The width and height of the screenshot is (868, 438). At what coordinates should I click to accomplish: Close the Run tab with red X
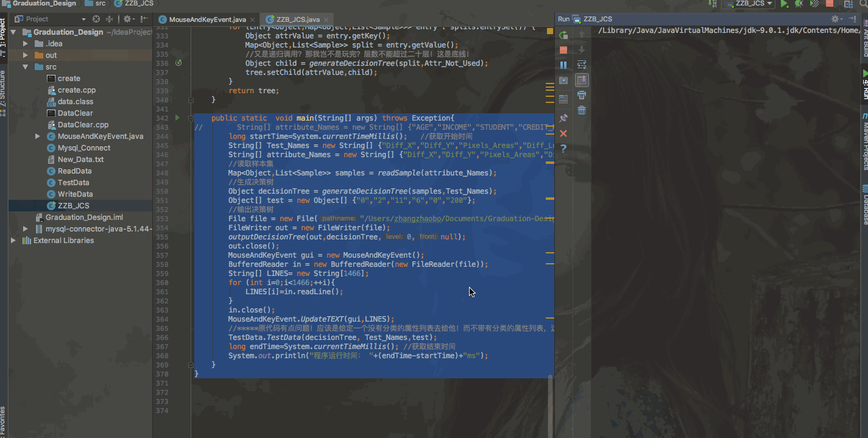point(563,133)
